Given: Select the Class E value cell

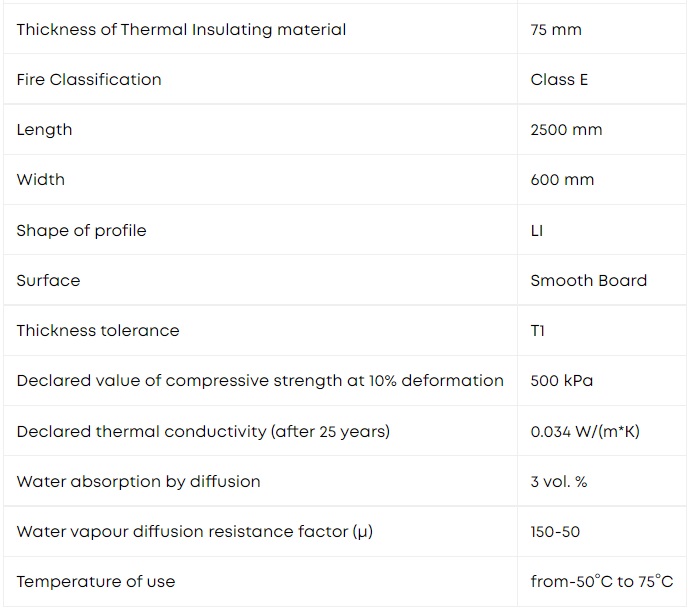Looking at the screenshot, I should click(x=559, y=80).
